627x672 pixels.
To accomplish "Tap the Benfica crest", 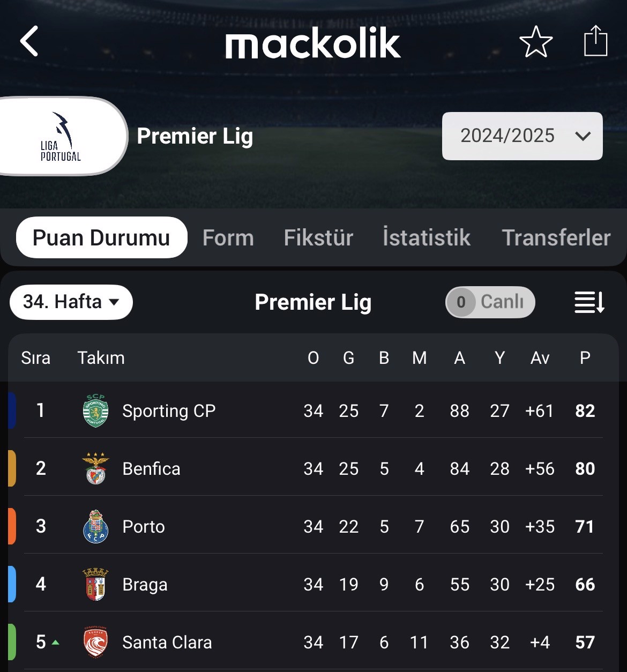I will tap(96, 468).
